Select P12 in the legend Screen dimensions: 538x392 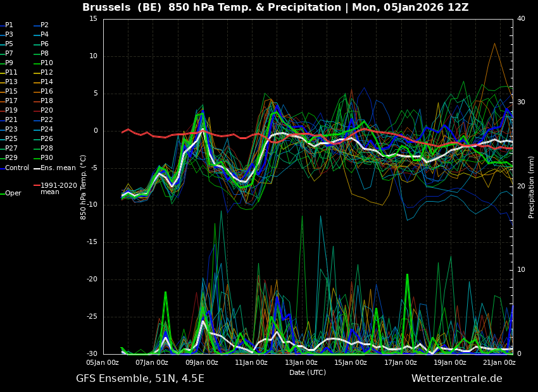pos(43,72)
